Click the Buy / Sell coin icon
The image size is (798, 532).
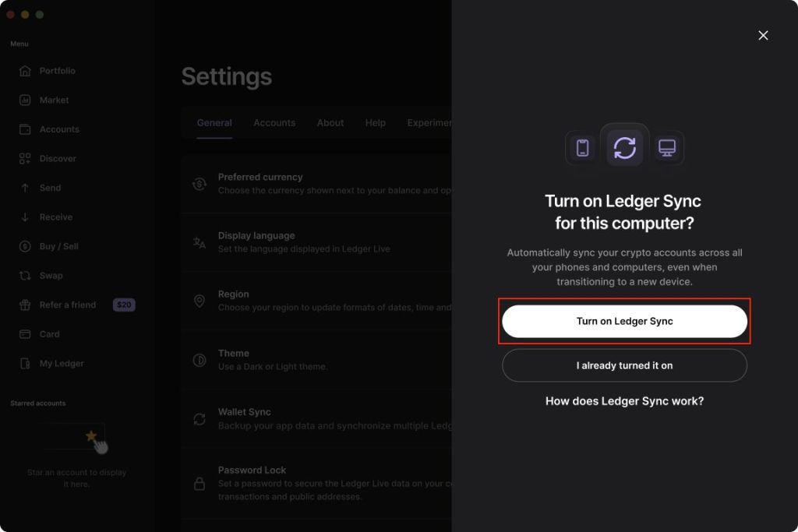pos(25,246)
